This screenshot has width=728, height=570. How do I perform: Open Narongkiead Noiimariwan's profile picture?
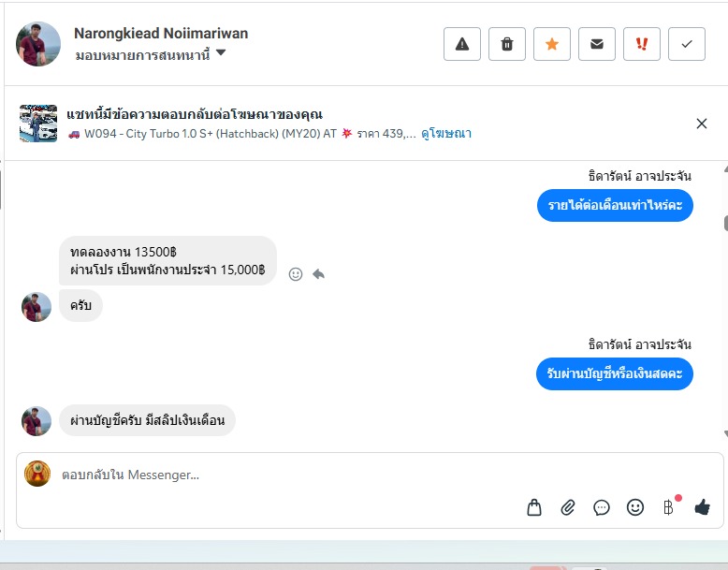click(38, 44)
